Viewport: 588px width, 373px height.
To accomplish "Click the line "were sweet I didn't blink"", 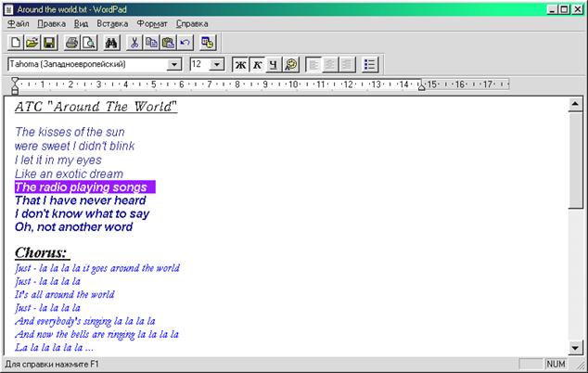I will (74, 146).
